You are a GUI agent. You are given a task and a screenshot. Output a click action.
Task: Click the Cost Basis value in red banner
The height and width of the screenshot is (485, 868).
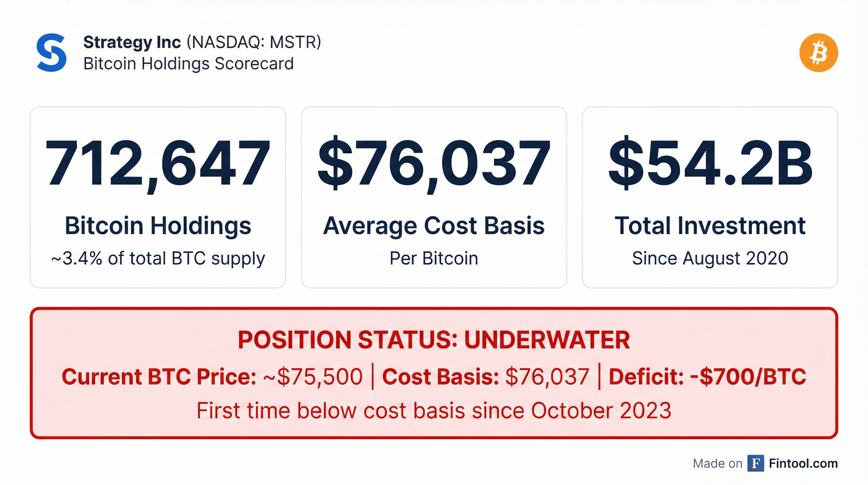(547, 376)
